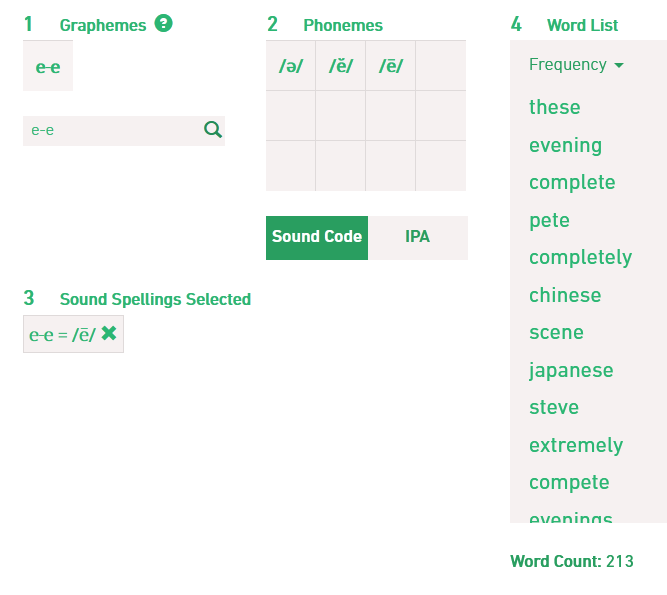
Task: Click the search magnifier icon
Action: [x=213, y=129]
